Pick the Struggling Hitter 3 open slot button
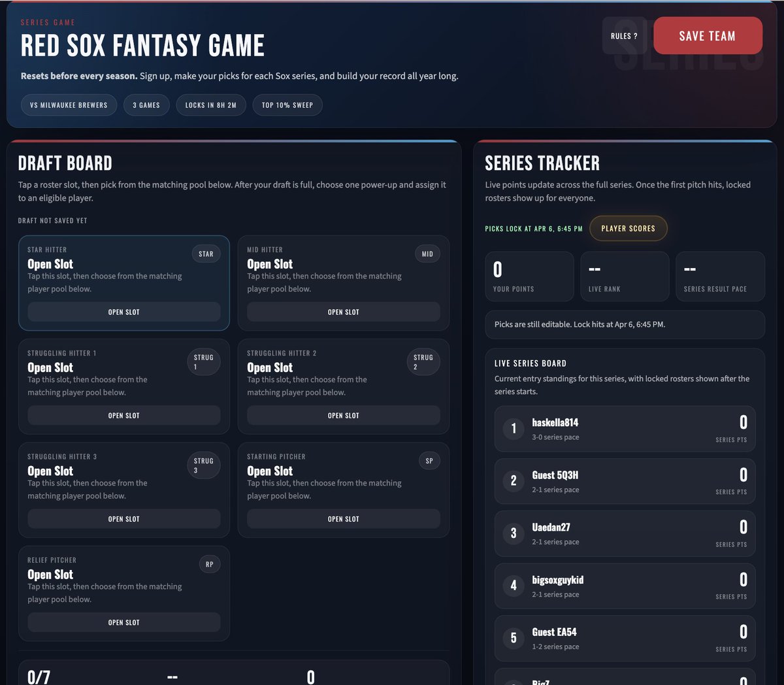This screenshot has width=784, height=685. [124, 519]
